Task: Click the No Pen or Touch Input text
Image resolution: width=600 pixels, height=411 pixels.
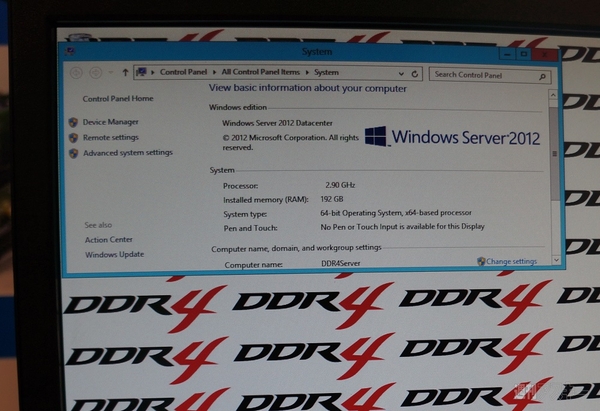Action: 403,227
